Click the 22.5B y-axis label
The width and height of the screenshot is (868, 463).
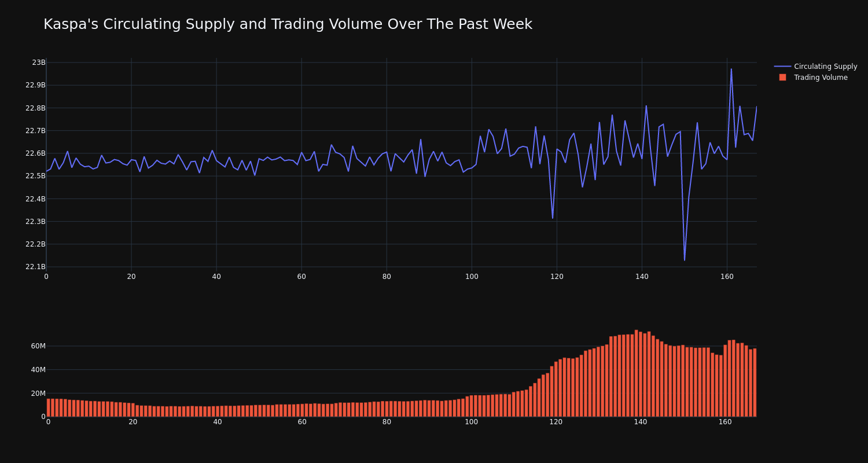(35, 176)
